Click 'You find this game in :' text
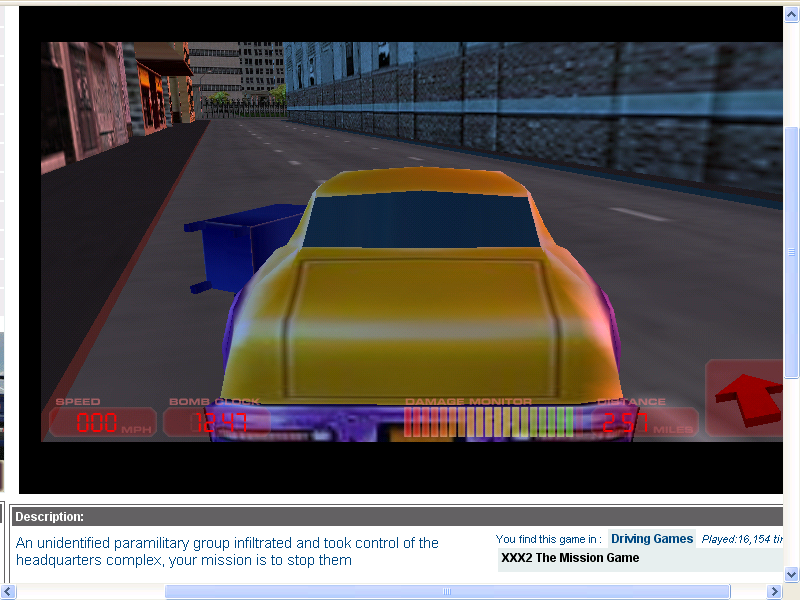This screenshot has width=800, height=600. 548,539
